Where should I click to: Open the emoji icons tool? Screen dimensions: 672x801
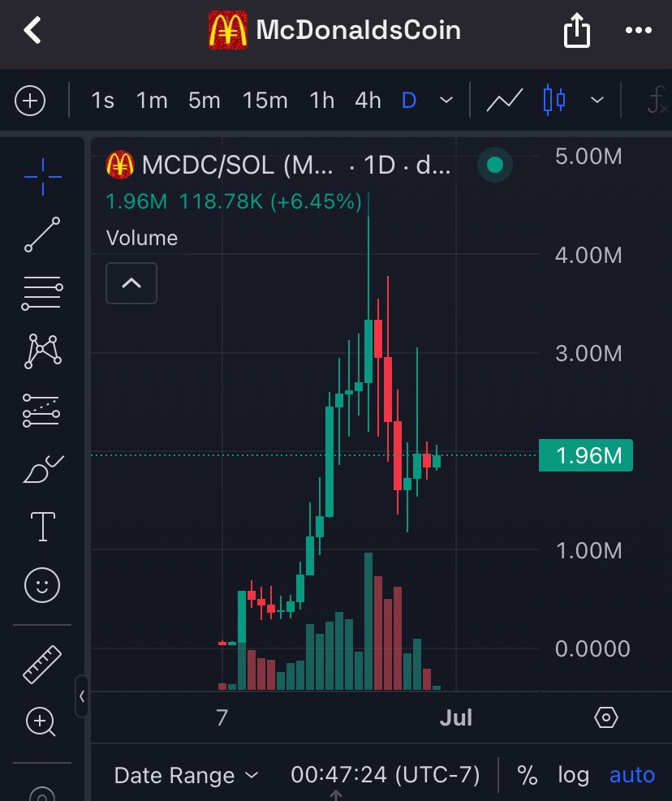42,585
